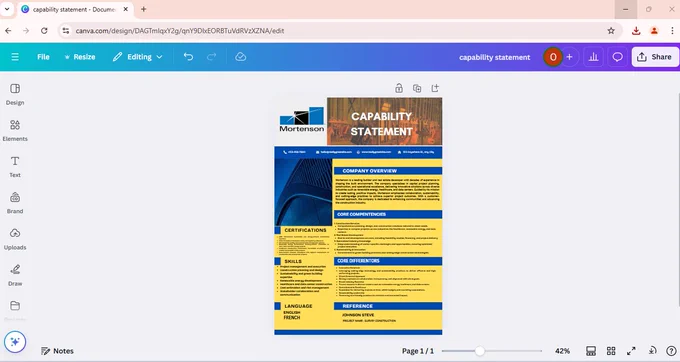Click the user avatar circle
680x362 pixels.
coord(553,57)
